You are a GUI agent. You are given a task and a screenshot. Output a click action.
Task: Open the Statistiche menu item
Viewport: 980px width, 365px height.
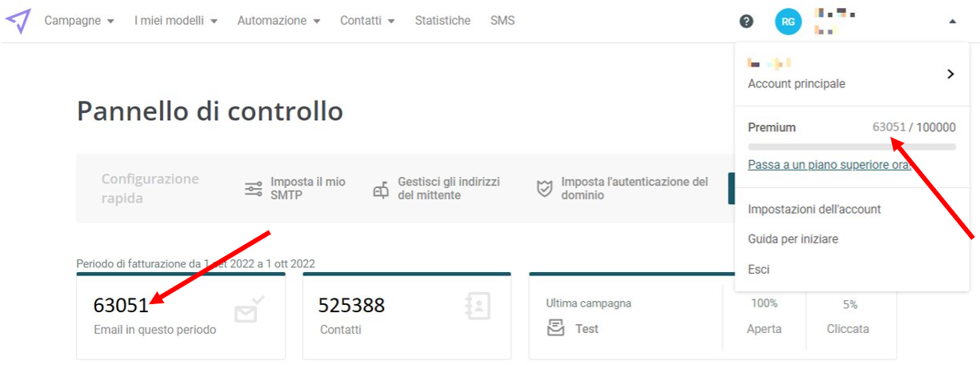[x=442, y=21]
